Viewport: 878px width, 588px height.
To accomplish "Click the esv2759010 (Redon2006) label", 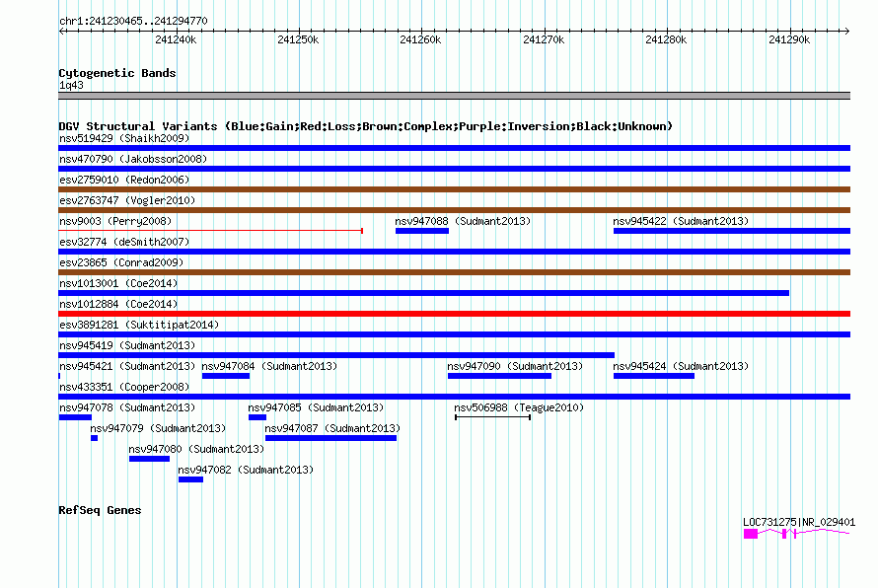I will pyautogui.click(x=124, y=180).
